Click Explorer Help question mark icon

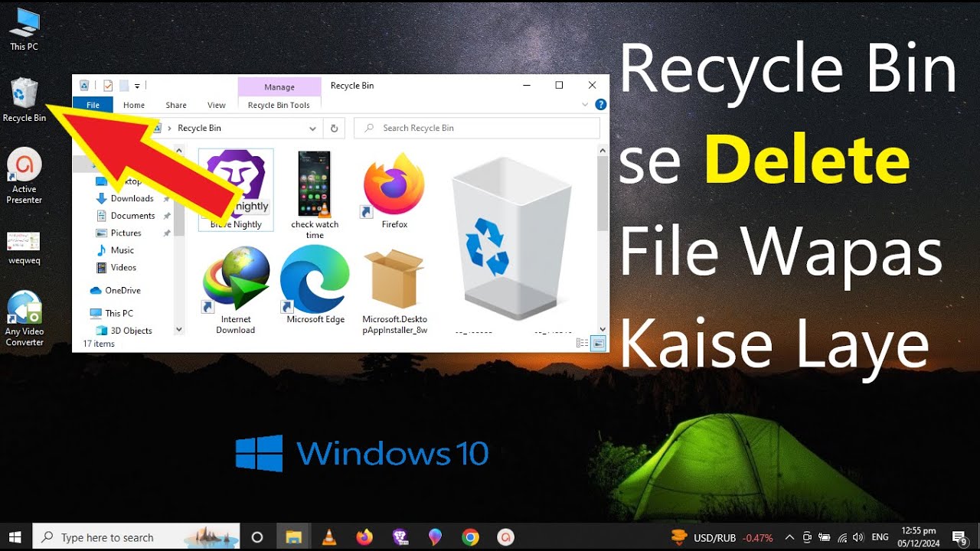point(601,105)
